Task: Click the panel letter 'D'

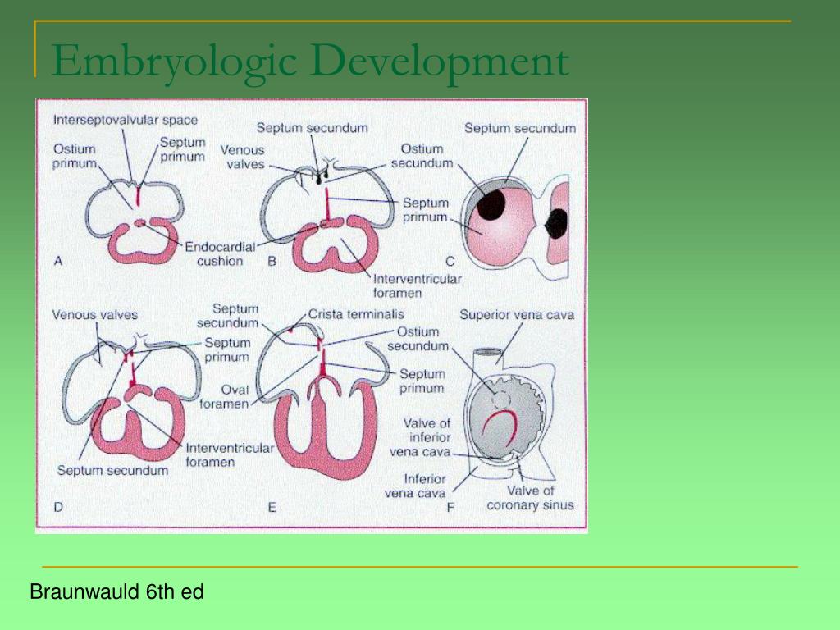Action: 58,507
